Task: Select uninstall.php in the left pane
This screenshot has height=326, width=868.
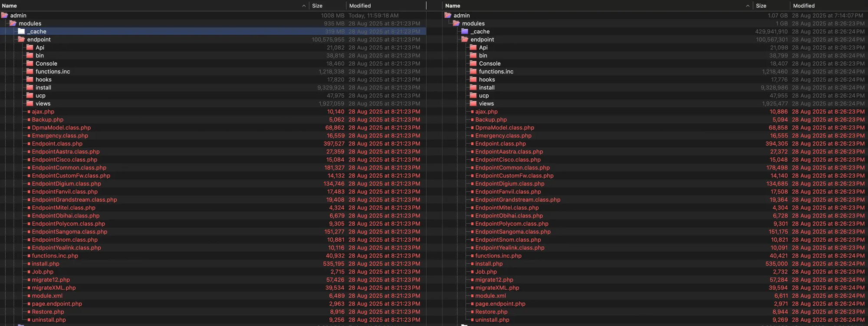Action: point(49,320)
